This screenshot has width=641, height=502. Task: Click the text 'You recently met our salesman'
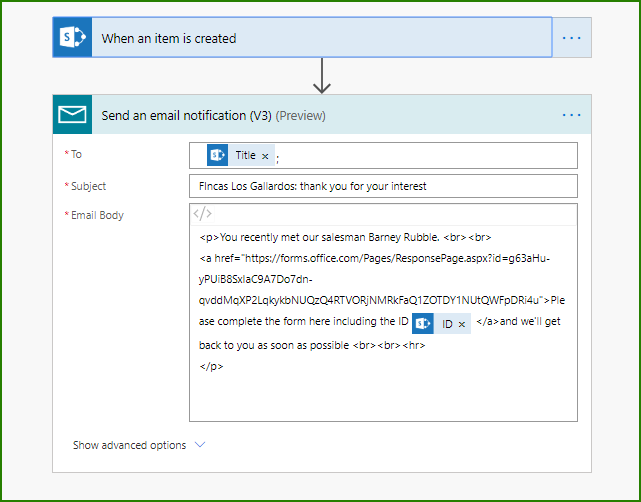pyautogui.click(x=292, y=238)
